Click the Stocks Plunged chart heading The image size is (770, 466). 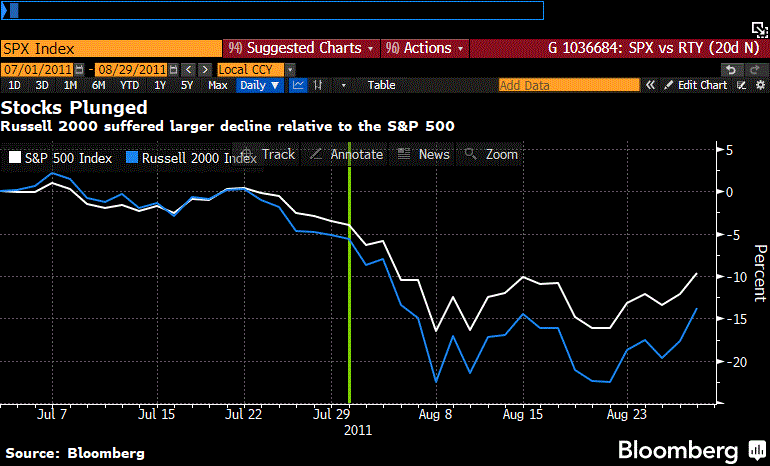74,107
